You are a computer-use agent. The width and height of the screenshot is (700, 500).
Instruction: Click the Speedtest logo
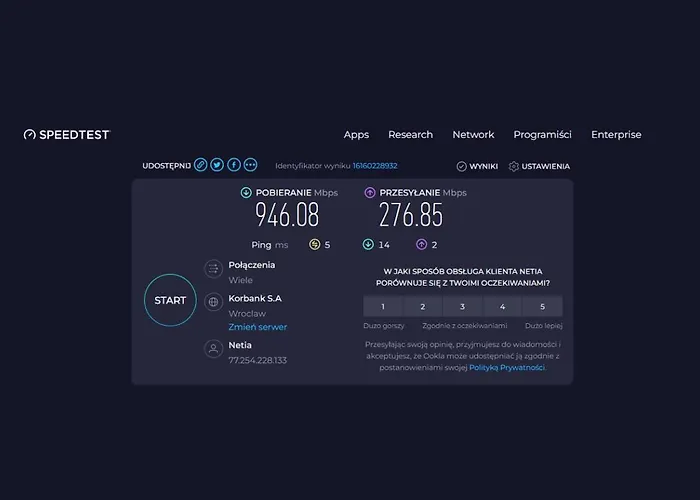(66, 135)
